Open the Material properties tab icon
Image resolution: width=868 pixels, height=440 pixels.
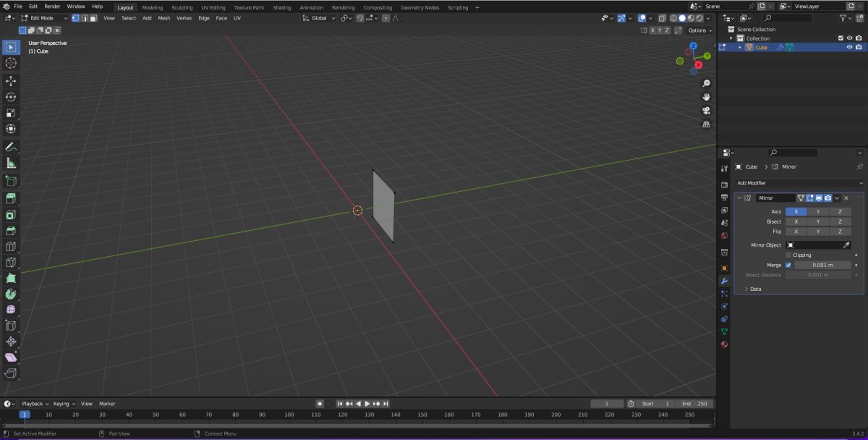pos(724,344)
